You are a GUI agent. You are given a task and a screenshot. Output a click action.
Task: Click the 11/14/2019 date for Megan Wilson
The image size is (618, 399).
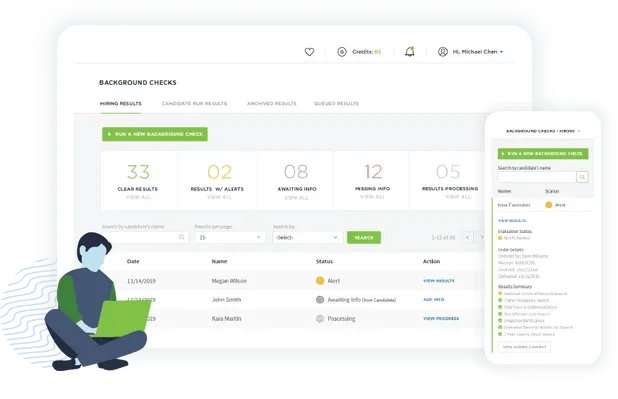141,281
